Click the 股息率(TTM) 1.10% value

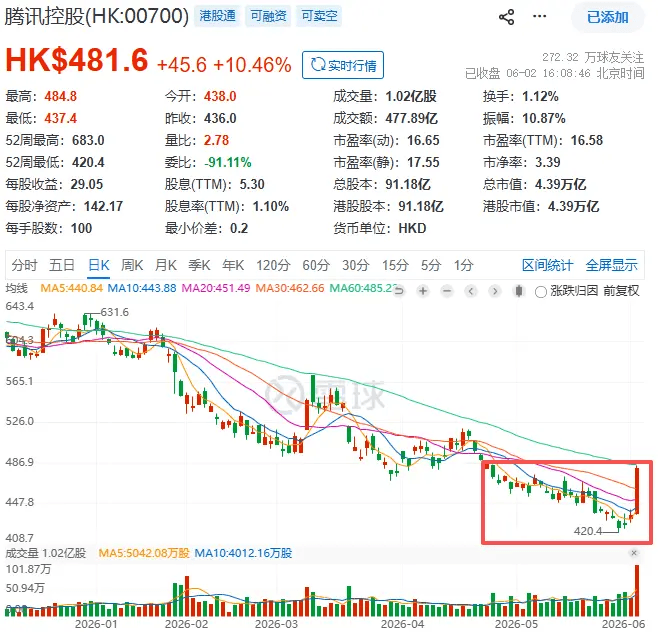pos(271,206)
